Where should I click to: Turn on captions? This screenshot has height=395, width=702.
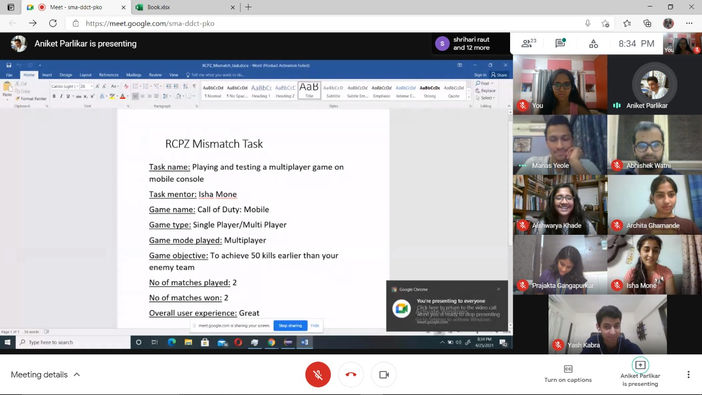coord(568,374)
